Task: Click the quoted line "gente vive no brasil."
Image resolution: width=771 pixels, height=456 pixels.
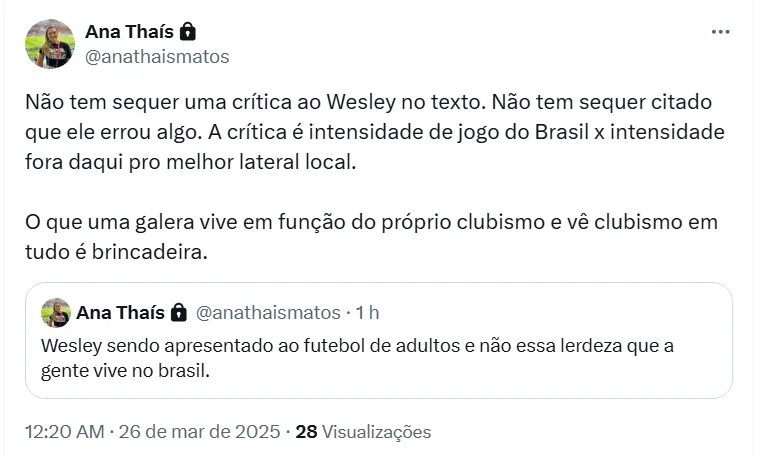Action: pos(129,370)
